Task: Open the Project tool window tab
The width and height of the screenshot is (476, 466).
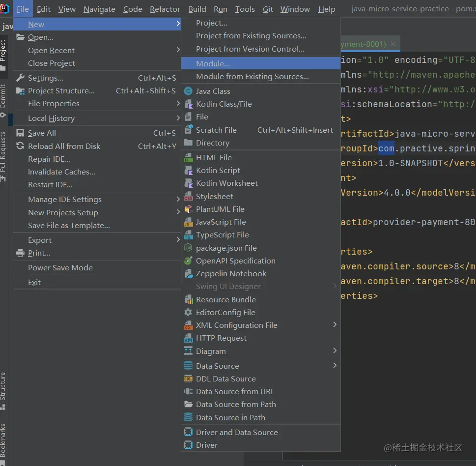Action: click(3, 55)
